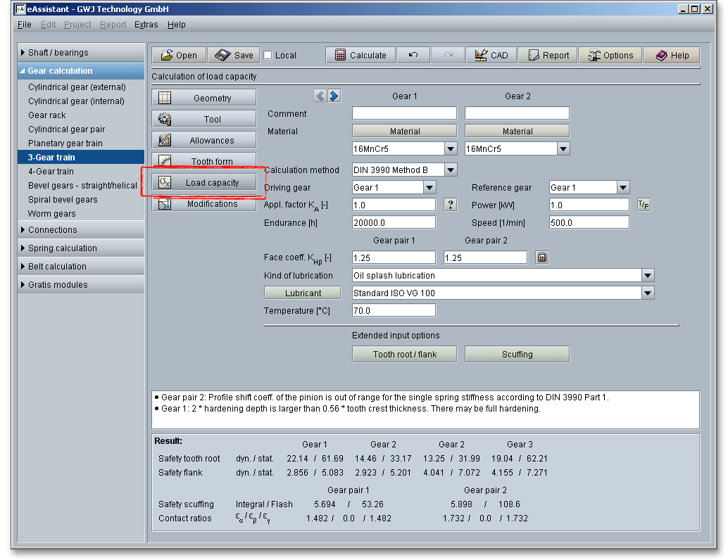This screenshot has height=560, width=728.
Task: Open the Calculation method dropdown
Action: [x=451, y=170]
